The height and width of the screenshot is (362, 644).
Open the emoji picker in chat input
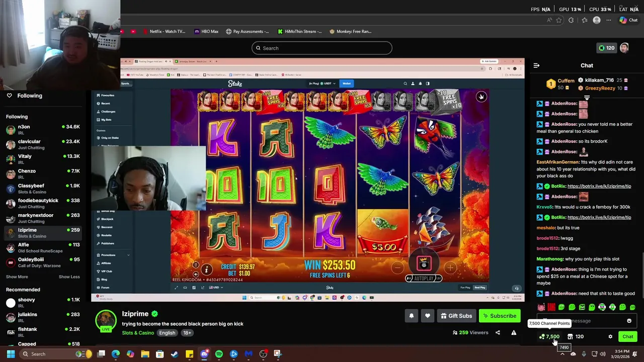coord(629,321)
